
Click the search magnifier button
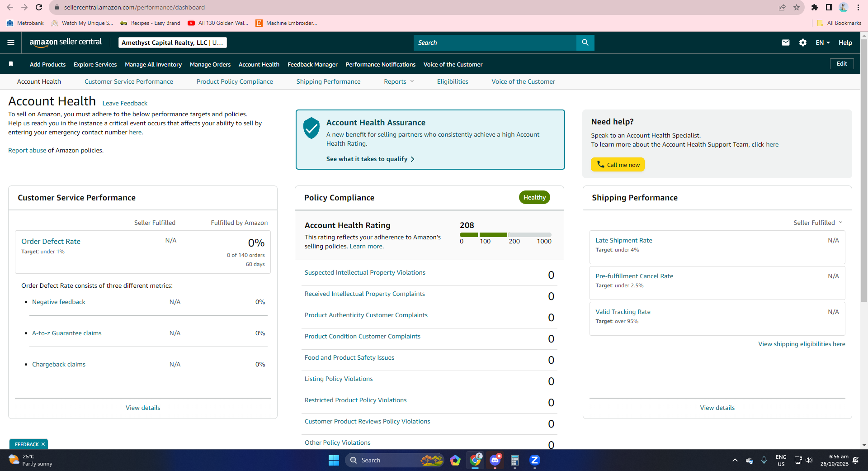[x=585, y=43]
